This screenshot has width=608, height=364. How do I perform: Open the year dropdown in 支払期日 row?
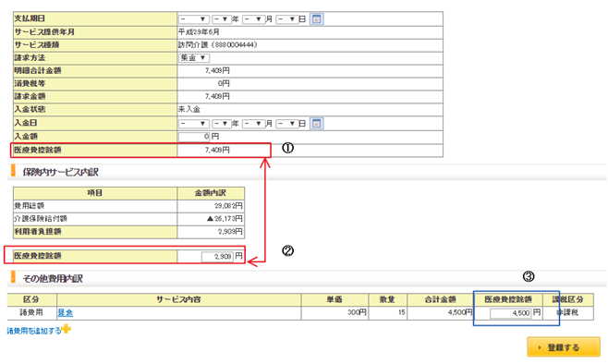pyautogui.click(x=222, y=19)
